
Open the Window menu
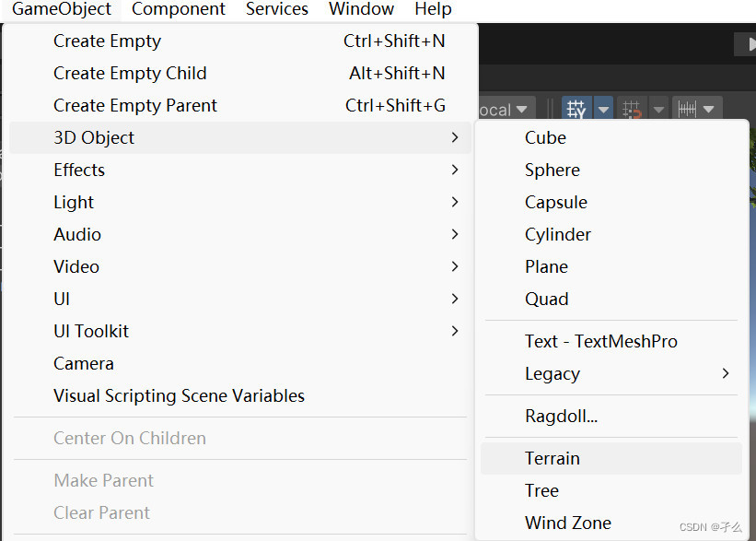(361, 8)
